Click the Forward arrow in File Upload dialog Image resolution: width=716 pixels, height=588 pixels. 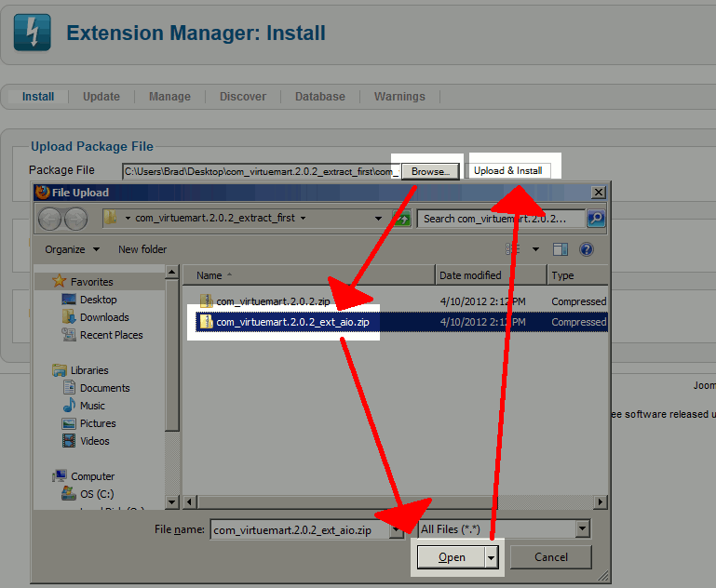[75, 220]
